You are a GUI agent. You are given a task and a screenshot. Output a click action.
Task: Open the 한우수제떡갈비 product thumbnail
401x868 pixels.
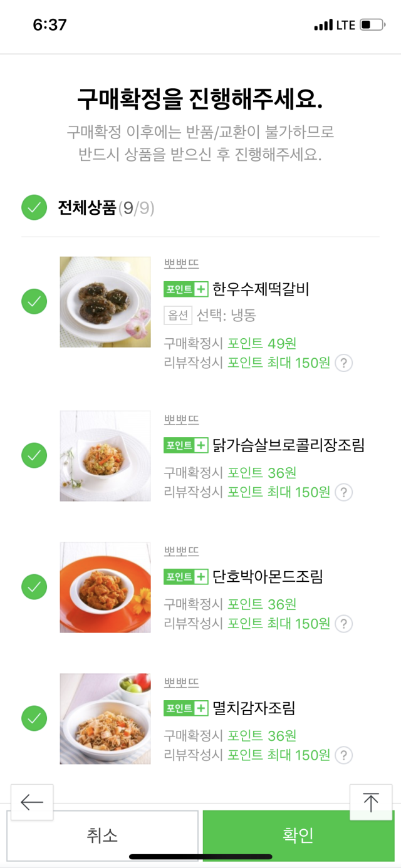[x=105, y=302]
